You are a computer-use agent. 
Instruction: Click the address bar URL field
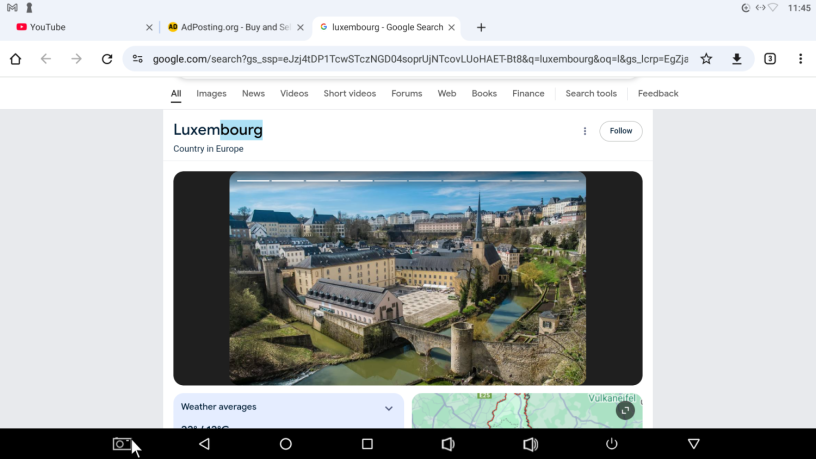420,59
